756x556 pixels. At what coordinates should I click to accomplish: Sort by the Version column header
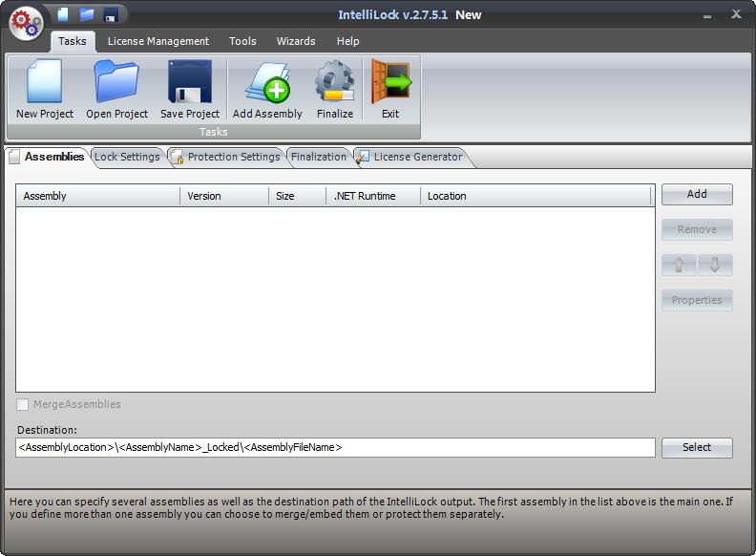point(224,196)
